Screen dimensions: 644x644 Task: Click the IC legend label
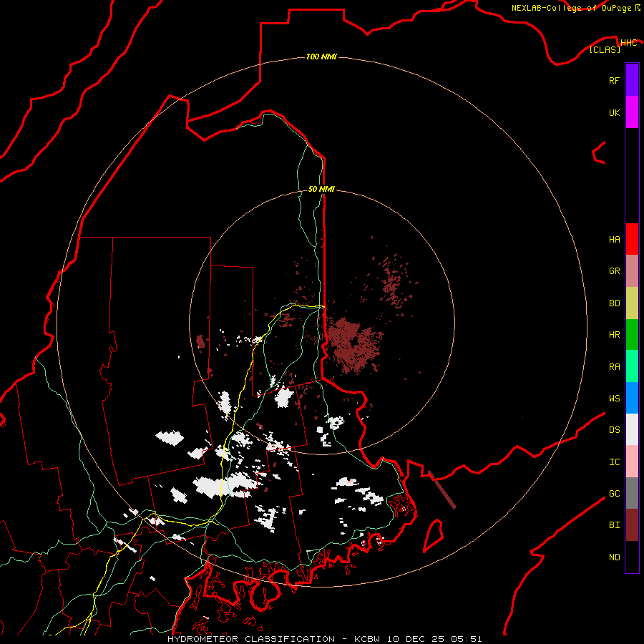pyautogui.click(x=614, y=462)
